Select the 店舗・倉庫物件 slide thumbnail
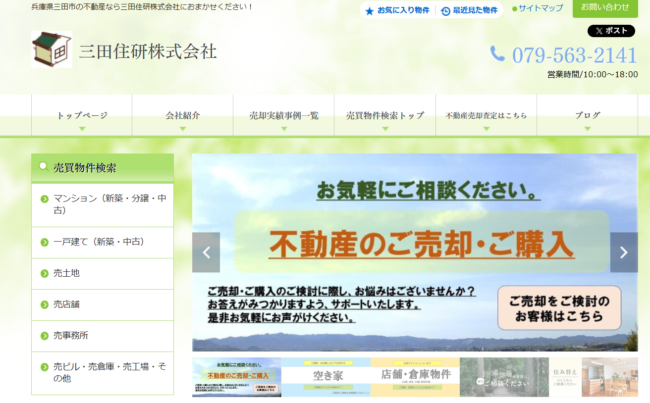 coord(415,377)
